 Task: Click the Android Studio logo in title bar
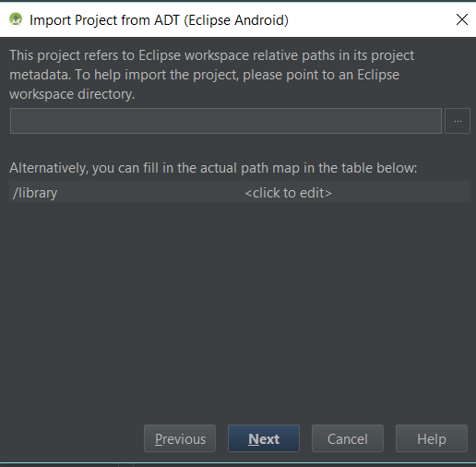[x=16, y=19]
